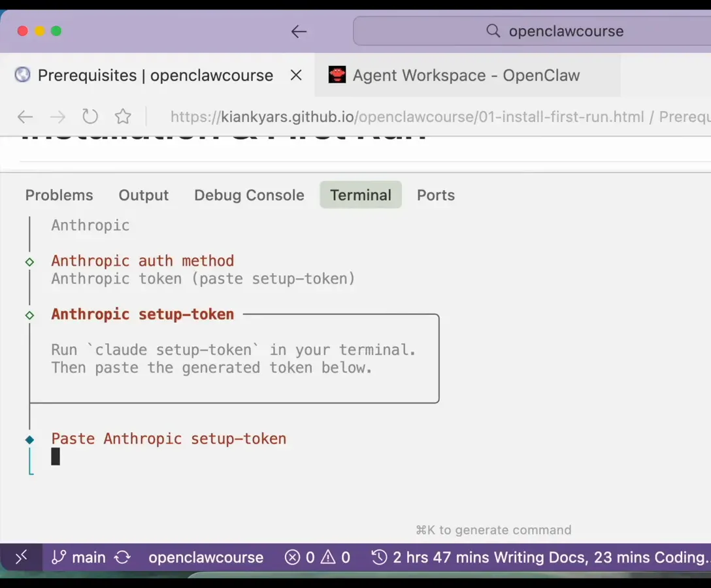Click the 'Anthropic setup-token' heading
Screen dimensions: 711x588
click(x=142, y=314)
